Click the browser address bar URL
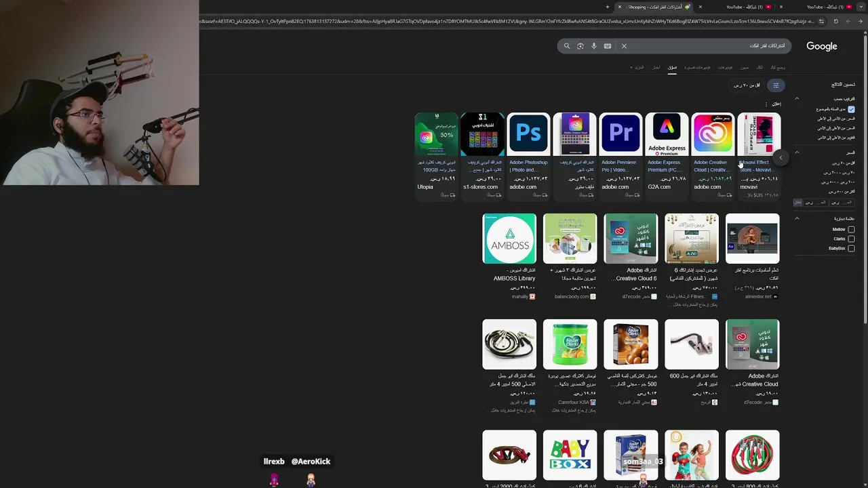Viewport: 868px width, 488px height. click(x=505, y=21)
